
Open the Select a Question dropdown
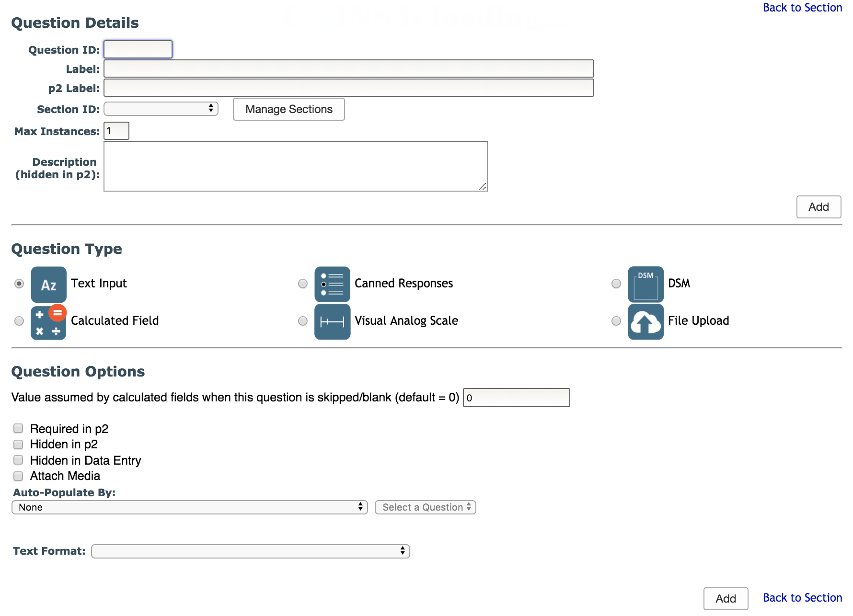point(426,507)
